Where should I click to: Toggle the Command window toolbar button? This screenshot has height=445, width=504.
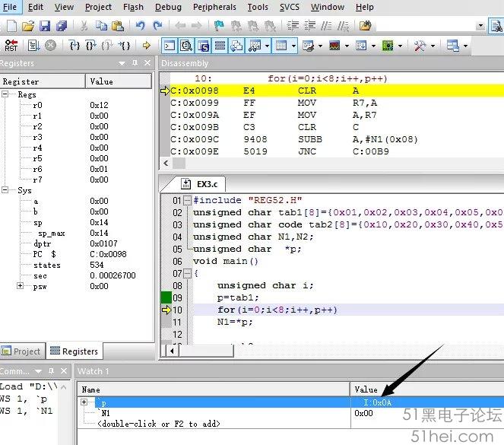point(170,46)
